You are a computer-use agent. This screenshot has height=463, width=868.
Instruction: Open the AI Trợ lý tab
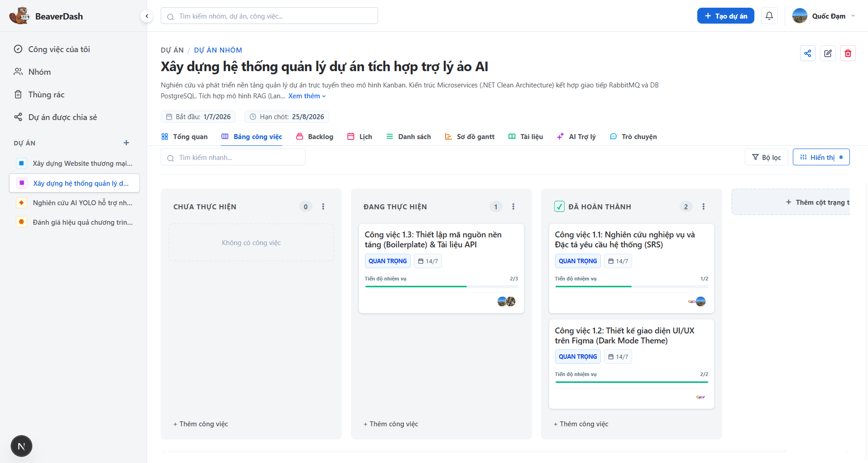click(x=576, y=136)
